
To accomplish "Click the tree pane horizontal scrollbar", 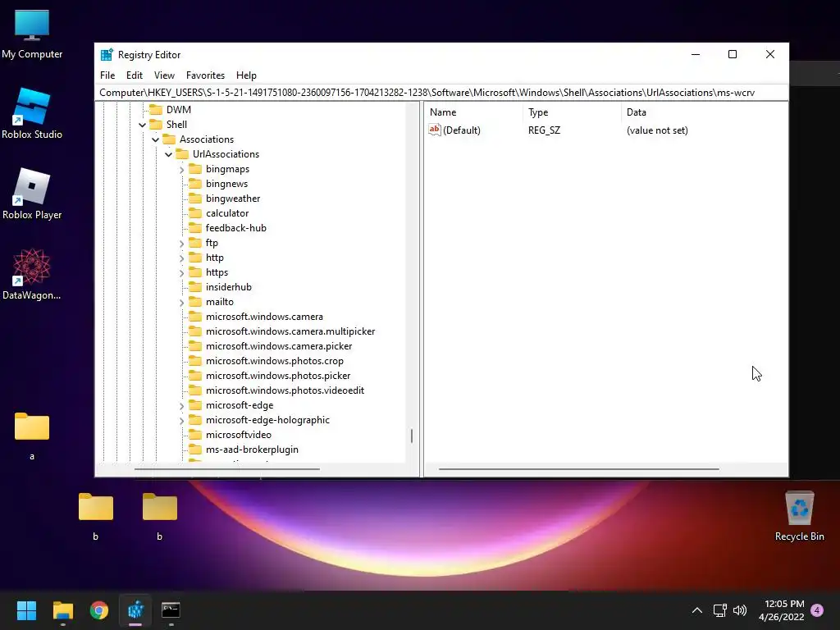I will point(227,469).
